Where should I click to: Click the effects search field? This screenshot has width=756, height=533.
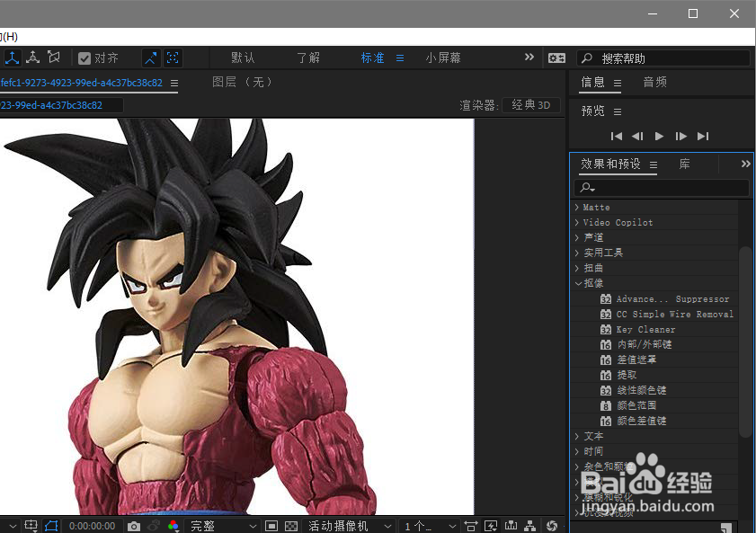pos(661,188)
